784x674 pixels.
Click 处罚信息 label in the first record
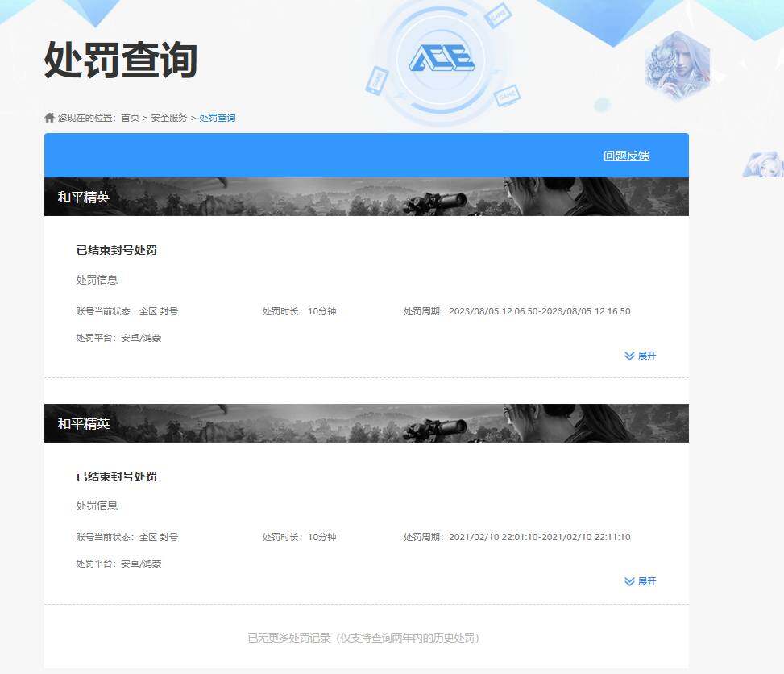tap(97, 280)
